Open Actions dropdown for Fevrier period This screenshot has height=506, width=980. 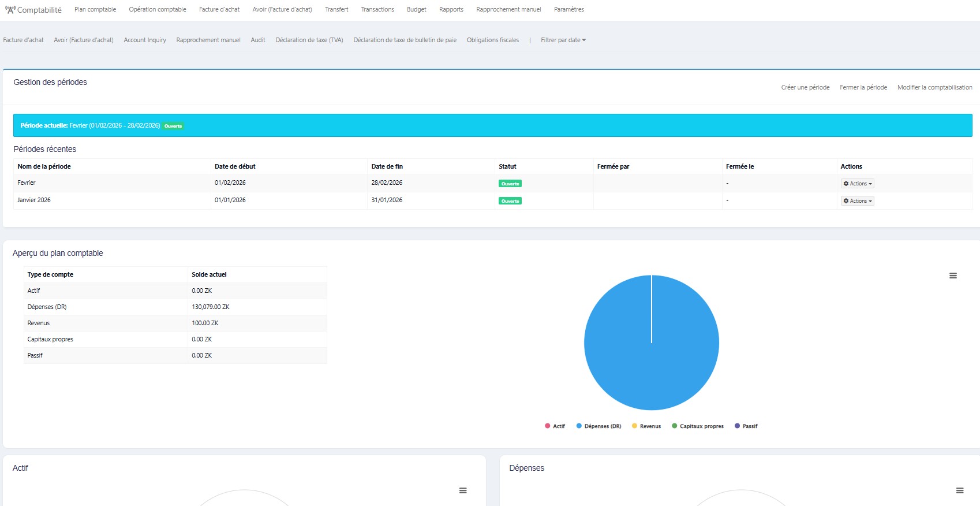[857, 184]
